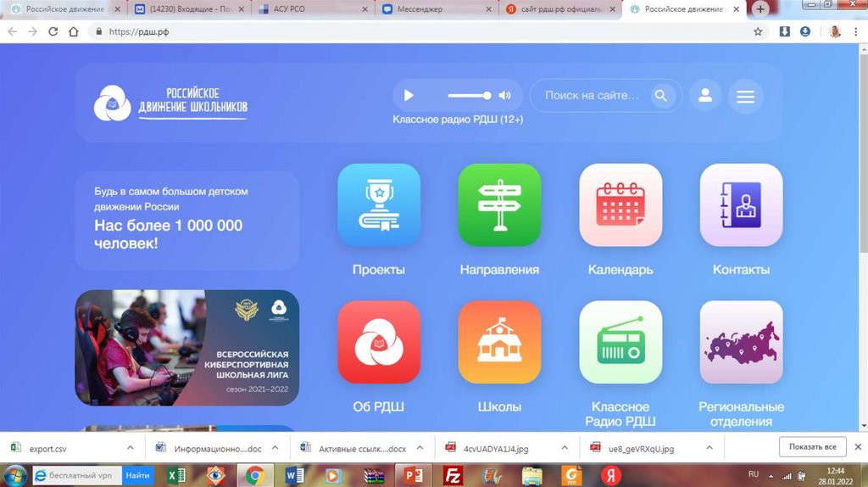Expand options for Активные ссылк....docx download
868x487 pixels.
(420, 448)
